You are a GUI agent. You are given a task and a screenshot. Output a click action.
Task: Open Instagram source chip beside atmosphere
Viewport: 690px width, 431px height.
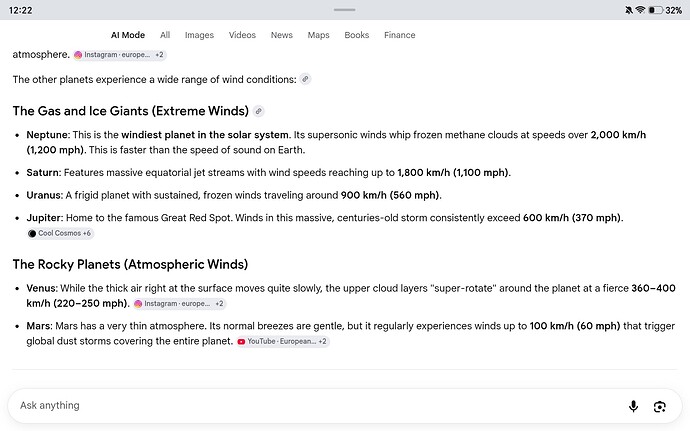point(119,55)
